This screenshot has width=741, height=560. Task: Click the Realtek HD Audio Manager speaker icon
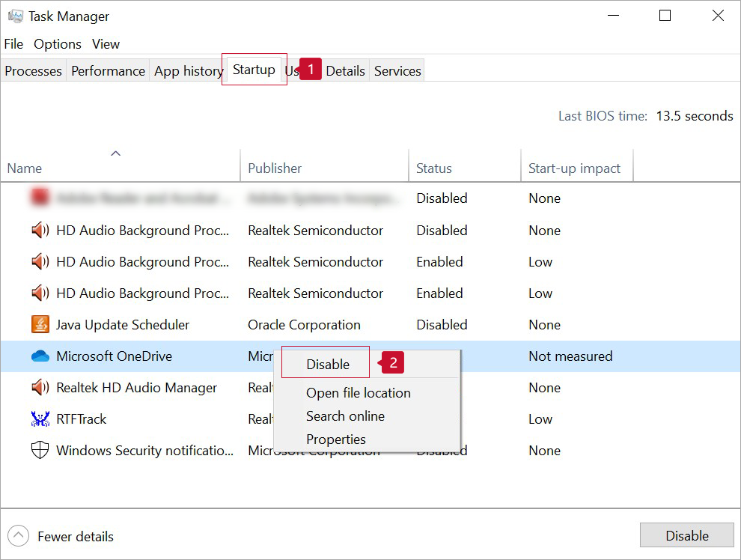40,388
